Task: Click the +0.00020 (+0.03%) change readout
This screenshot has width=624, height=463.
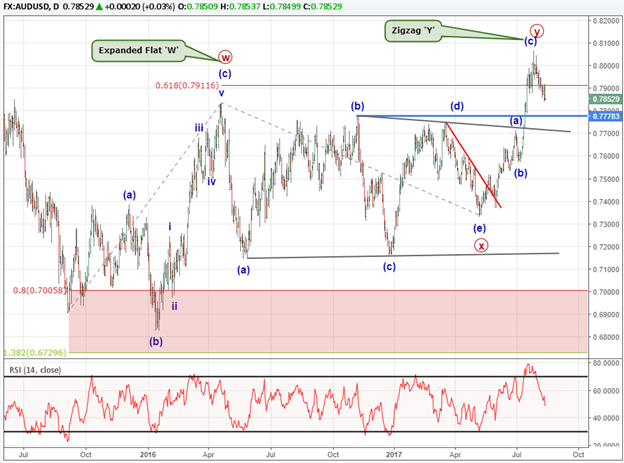Action: pyautogui.click(x=140, y=6)
